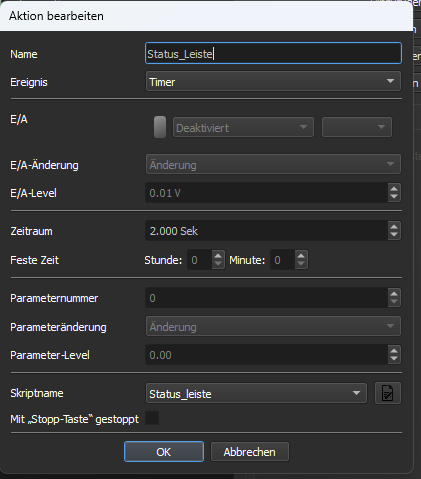This screenshot has width=421, height=479.
Task: Decrease Minute with the down arrow
Action: tap(301, 264)
